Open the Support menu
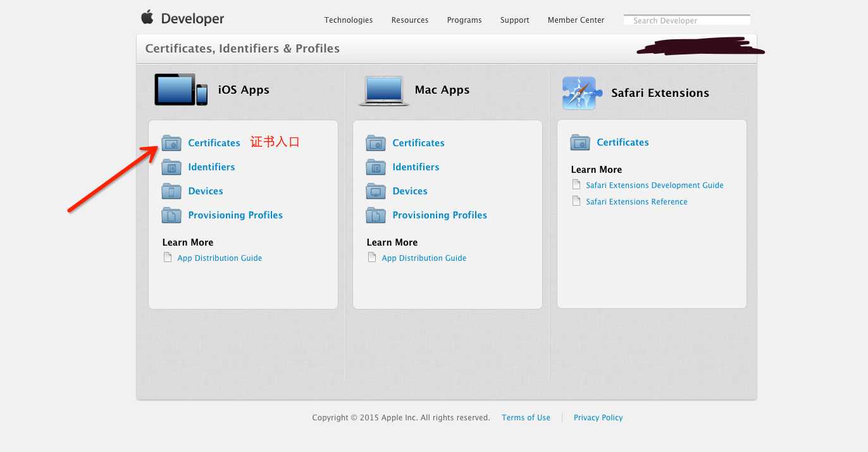Screen dimensions: 868x452 (x=515, y=20)
